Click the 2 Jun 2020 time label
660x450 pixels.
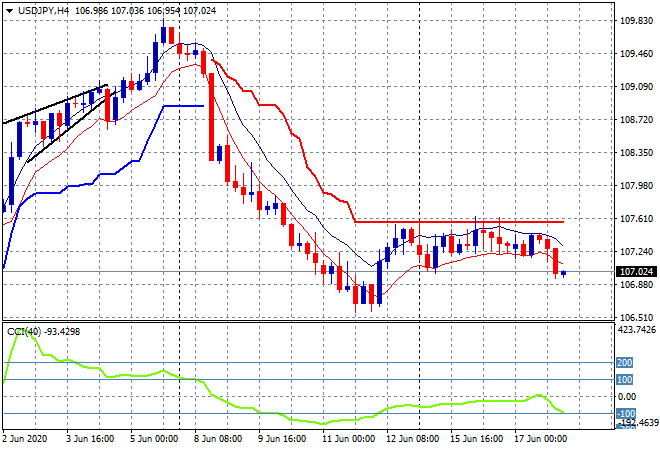(x=24, y=439)
